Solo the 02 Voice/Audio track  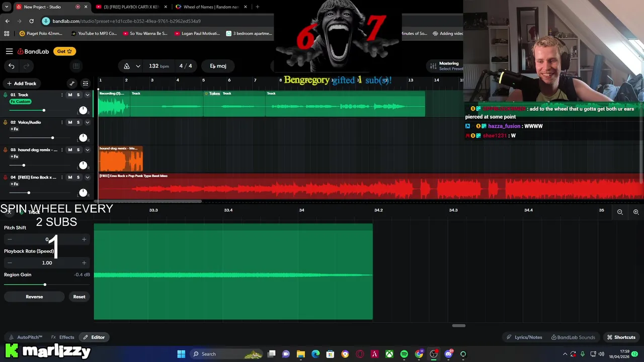coord(78,122)
